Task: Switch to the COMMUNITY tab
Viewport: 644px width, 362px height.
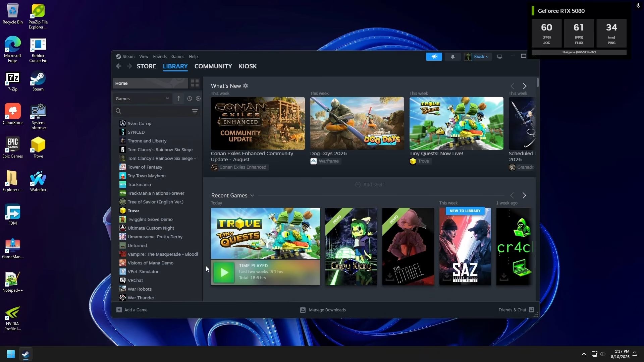Action: click(213, 66)
